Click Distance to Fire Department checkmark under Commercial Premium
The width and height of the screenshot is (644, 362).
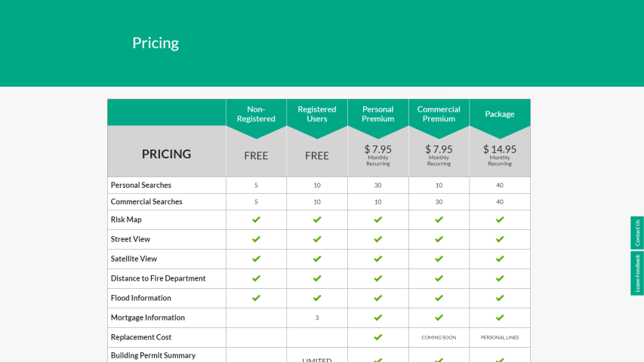[439, 278]
